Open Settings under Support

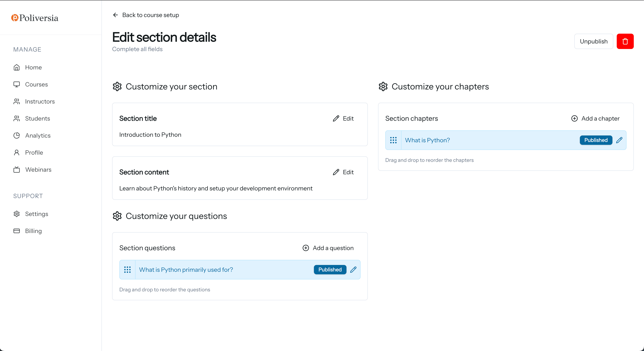click(36, 214)
